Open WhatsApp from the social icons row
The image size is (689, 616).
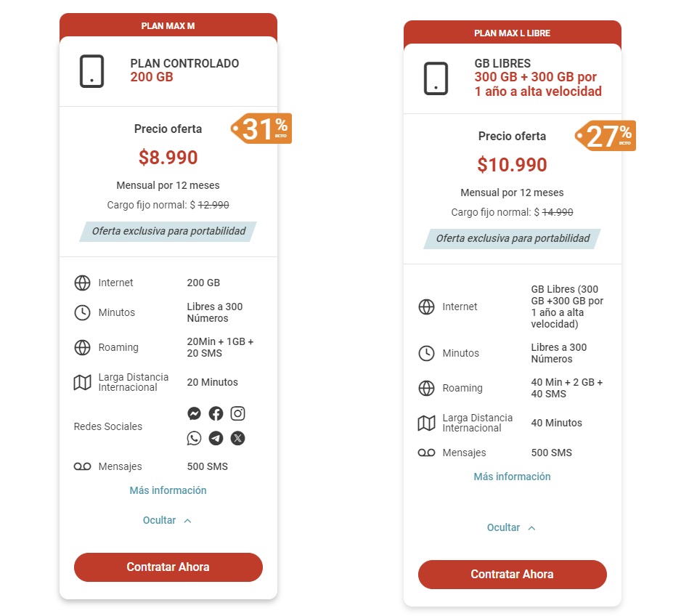pyautogui.click(x=194, y=438)
